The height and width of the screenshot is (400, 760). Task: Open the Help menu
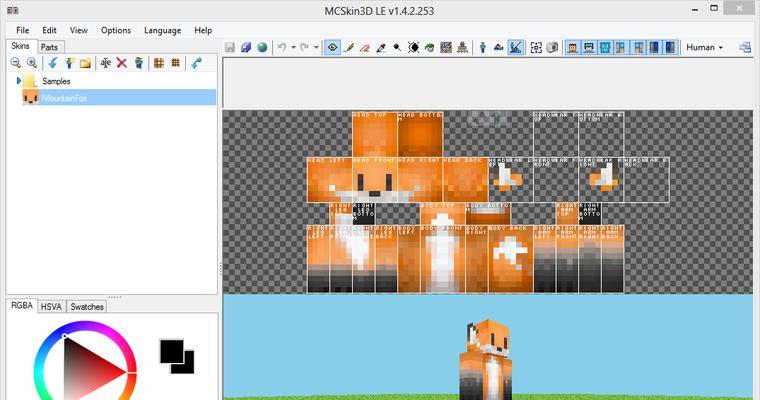click(203, 30)
